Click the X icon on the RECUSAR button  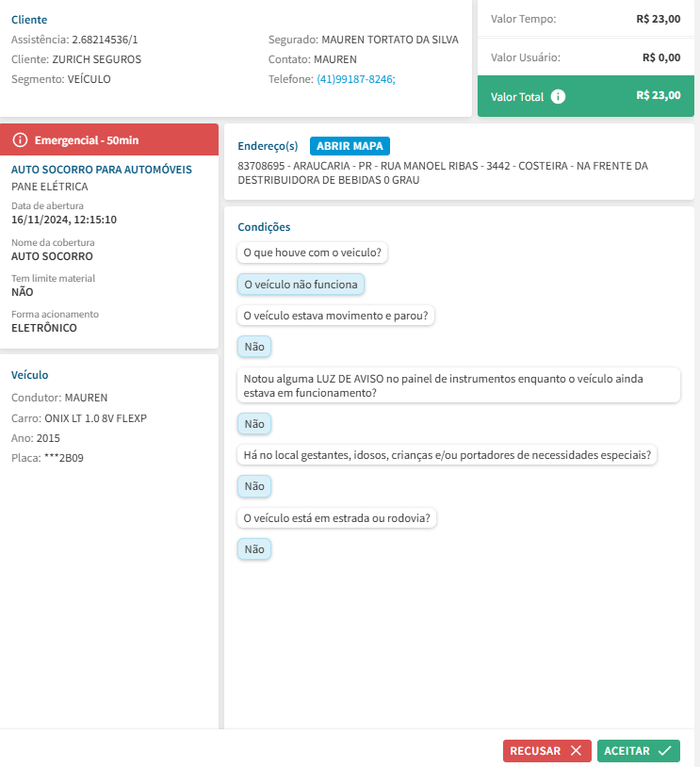577,750
